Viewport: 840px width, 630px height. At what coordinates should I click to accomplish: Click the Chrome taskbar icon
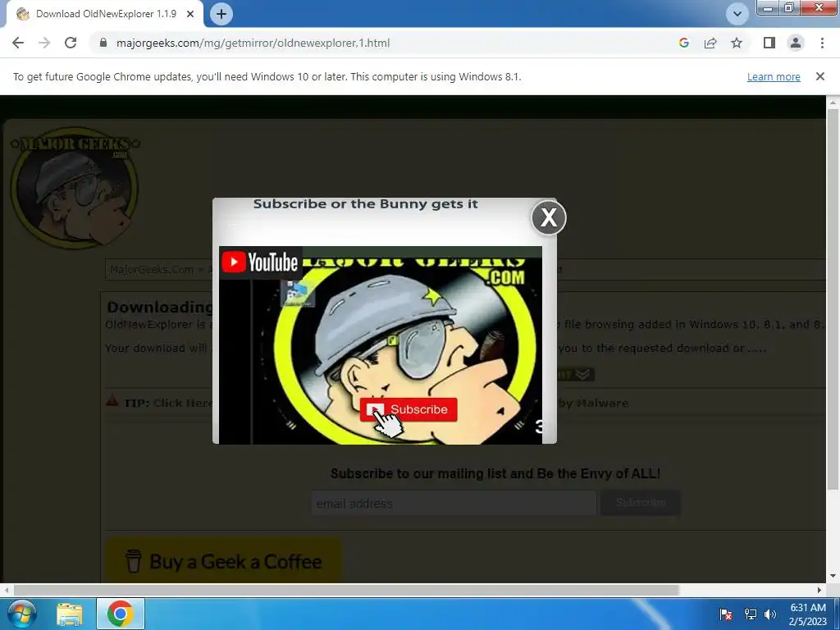point(120,614)
